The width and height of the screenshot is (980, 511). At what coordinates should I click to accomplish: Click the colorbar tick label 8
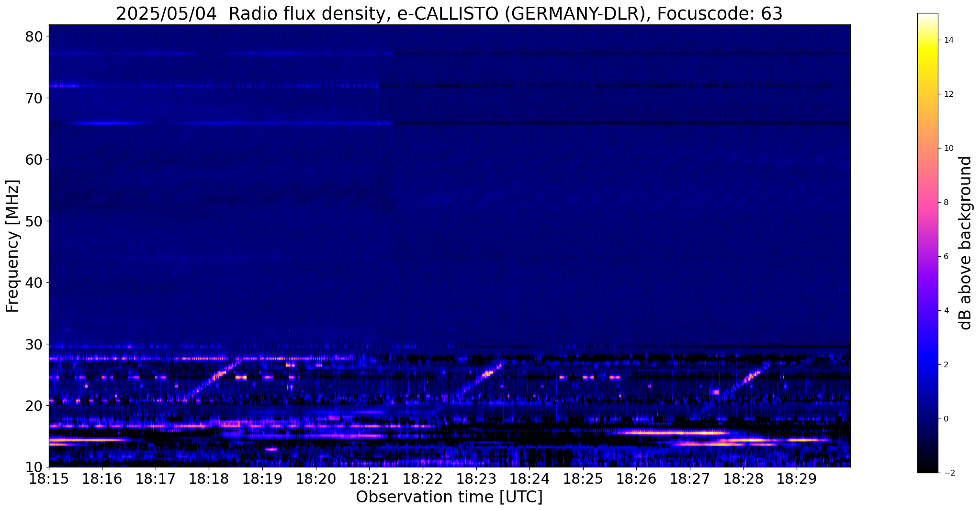(945, 203)
